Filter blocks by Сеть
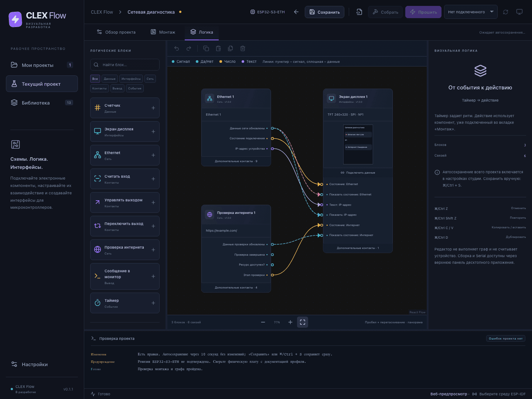Screen dimensions: 532x399 tap(150, 79)
